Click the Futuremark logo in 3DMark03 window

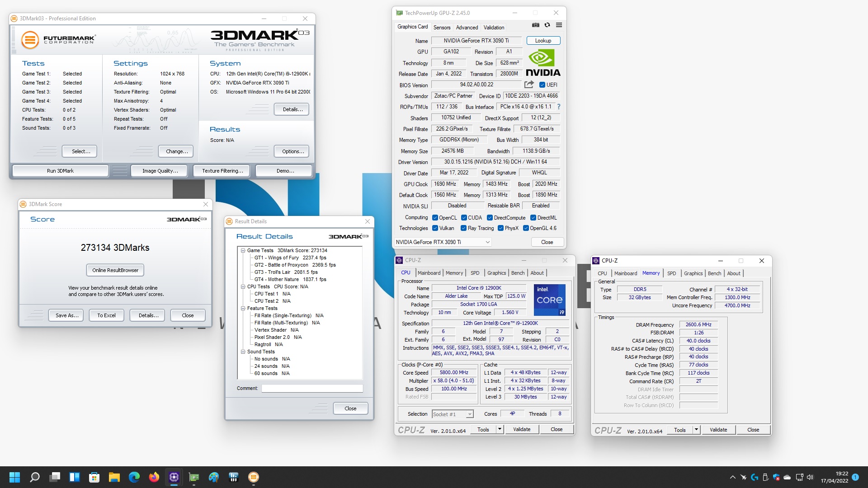pyautogui.click(x=58, y=40)
